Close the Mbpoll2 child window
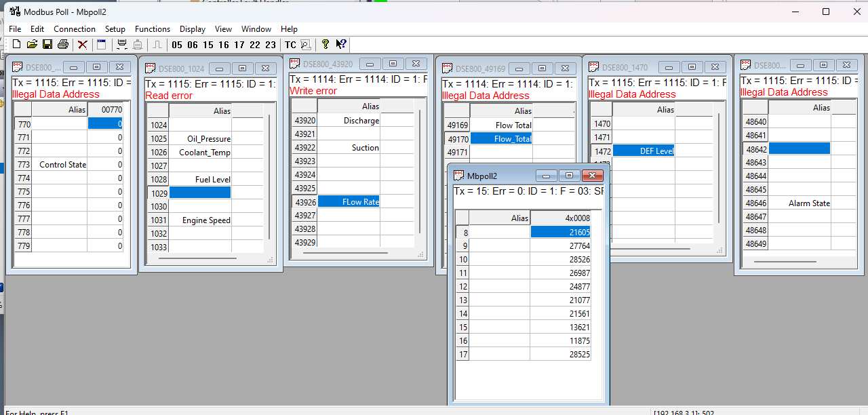 [x=591, y=176]
